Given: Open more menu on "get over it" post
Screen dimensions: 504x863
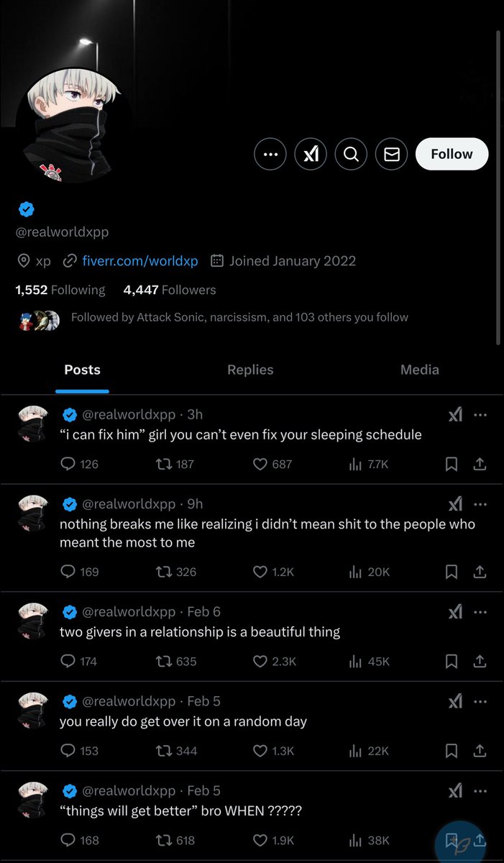Looking at the screenshot, I should [x=480, y=702].
